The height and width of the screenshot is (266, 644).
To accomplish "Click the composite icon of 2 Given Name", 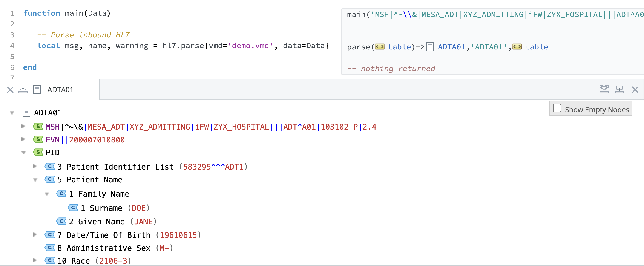I will tap(61, 221).
